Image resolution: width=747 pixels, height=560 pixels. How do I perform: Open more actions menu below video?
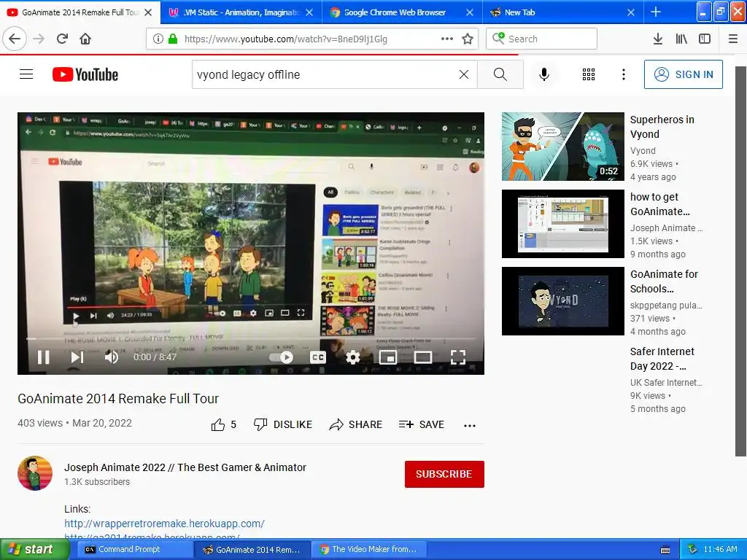pos(470,425)
